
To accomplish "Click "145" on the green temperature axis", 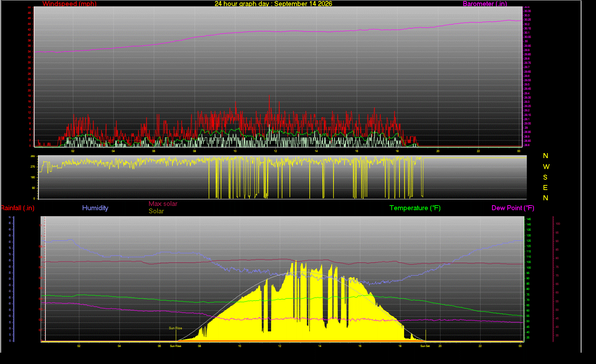I will pyautogui.click(x=529, y=219).
